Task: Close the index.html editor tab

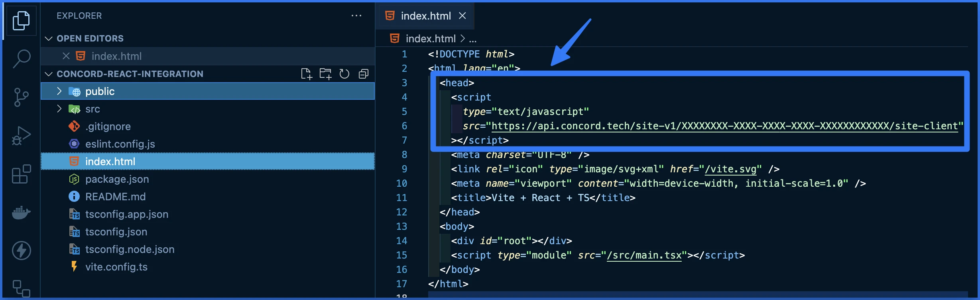Action: [x=462, y=16]
